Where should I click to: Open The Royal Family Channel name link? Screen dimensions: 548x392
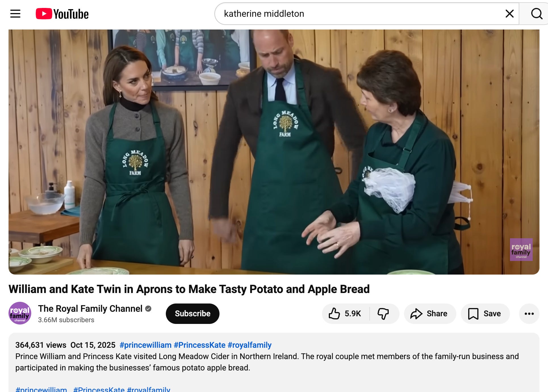[90, 308]
